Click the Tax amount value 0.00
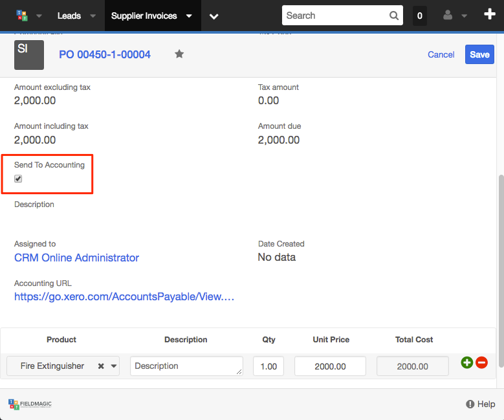This screenshot has height=420, width=504. pyautogui.click(x=268, y=101)
